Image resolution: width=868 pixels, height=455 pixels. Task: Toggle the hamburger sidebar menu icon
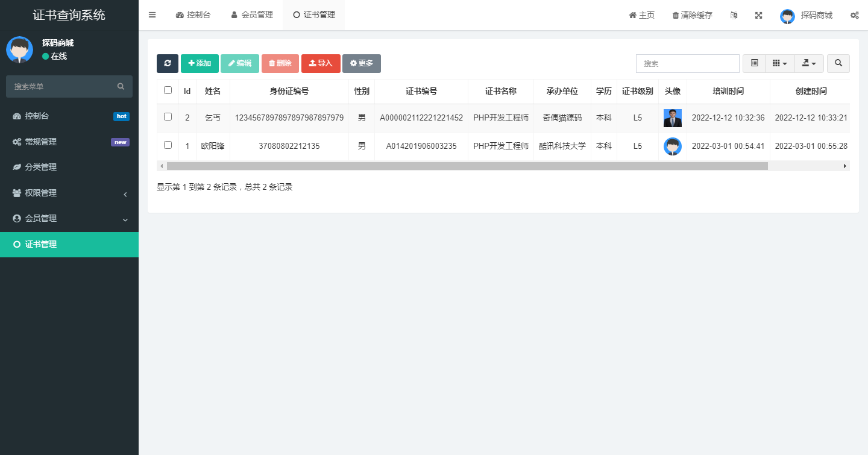[x=152, y=15]
